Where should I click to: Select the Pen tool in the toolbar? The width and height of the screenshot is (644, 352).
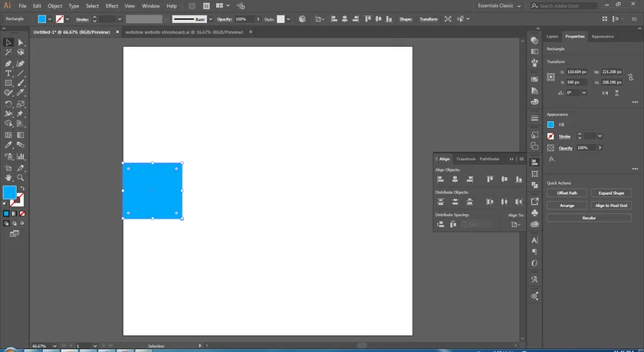8,64
